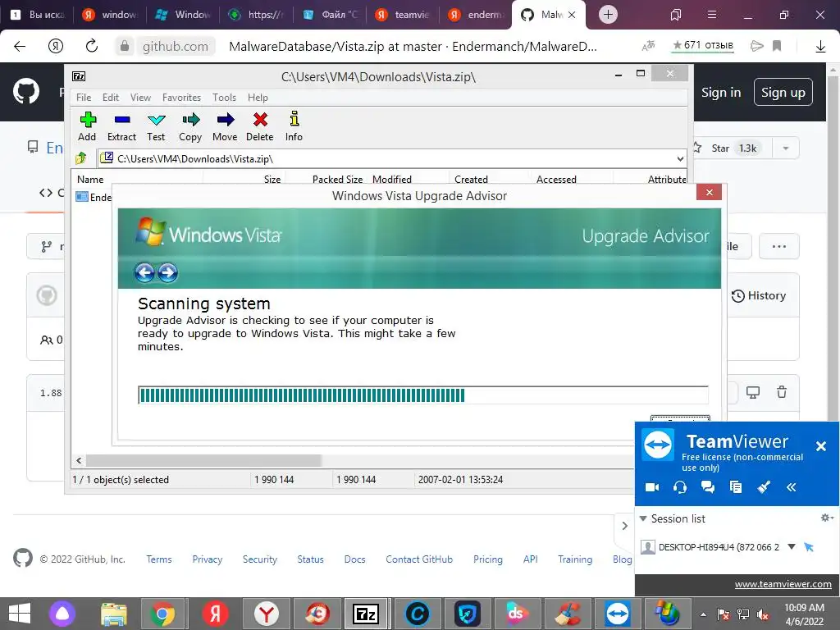
Task: Click the Move toolbar icon in 7-Zip
Action: pos(225,126)
